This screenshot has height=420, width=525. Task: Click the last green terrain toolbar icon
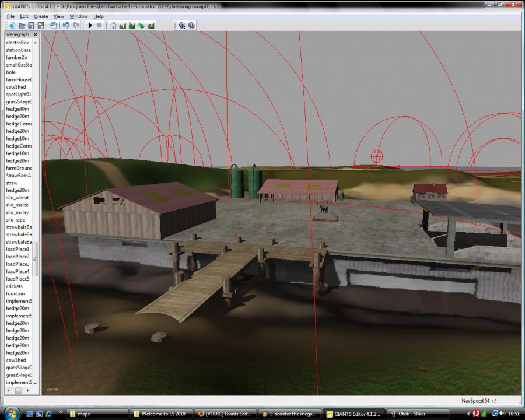click(151, 26)
